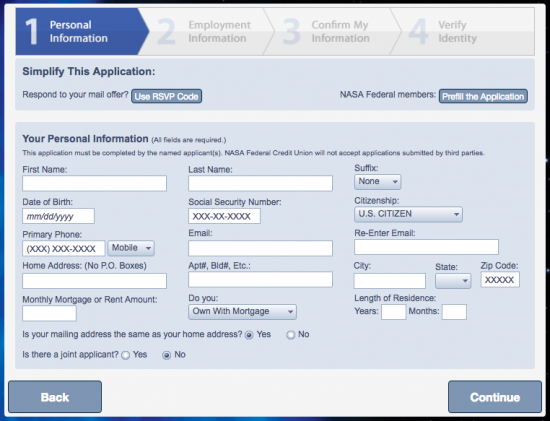The image size is (550, 421).
Task: Go to Personal Information step tab
Action: 81,32
